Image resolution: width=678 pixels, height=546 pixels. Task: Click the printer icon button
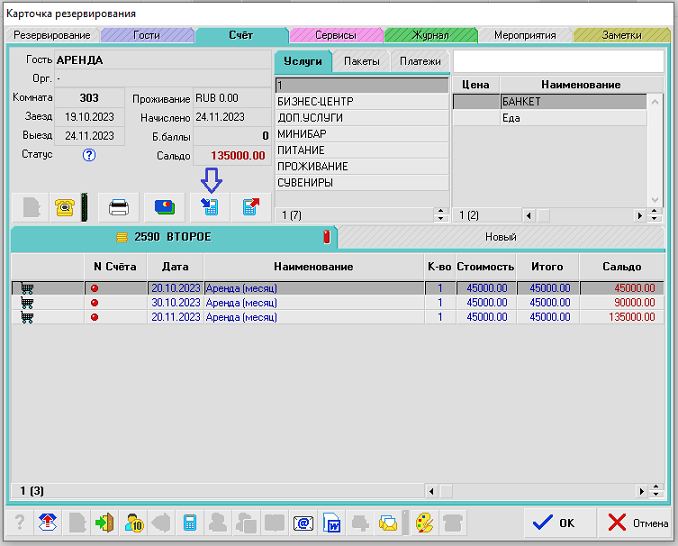[x=119, y=208]
